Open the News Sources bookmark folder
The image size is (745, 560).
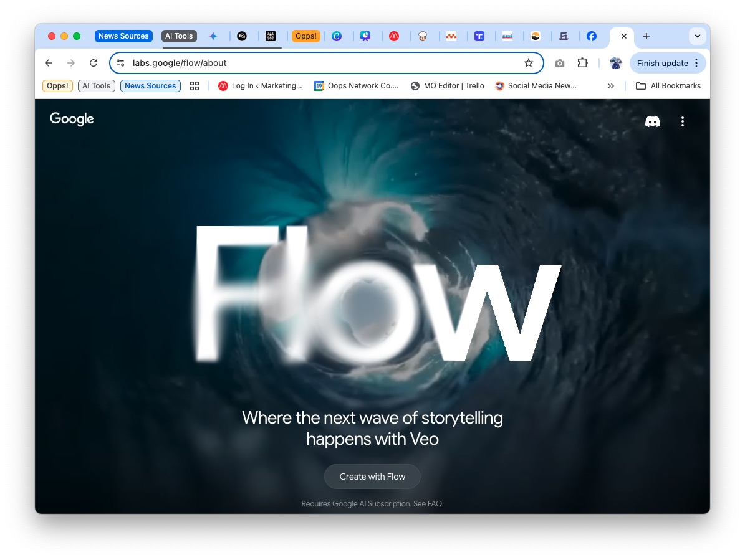point(150,86)
